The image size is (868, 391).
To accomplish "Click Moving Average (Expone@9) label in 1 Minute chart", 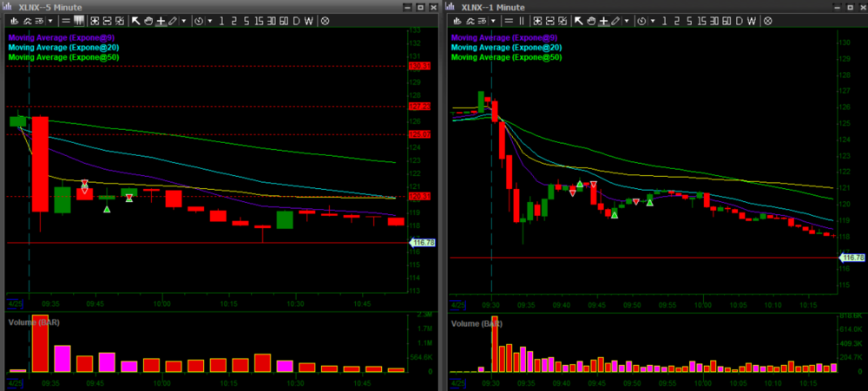I will click(505, 38).
